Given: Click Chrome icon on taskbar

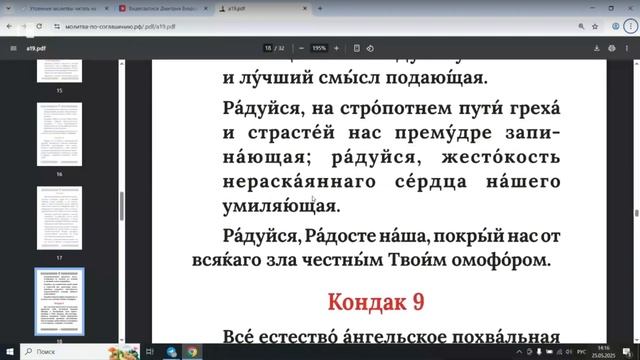Looking at the screenshot, I should (x=192, y=351).
